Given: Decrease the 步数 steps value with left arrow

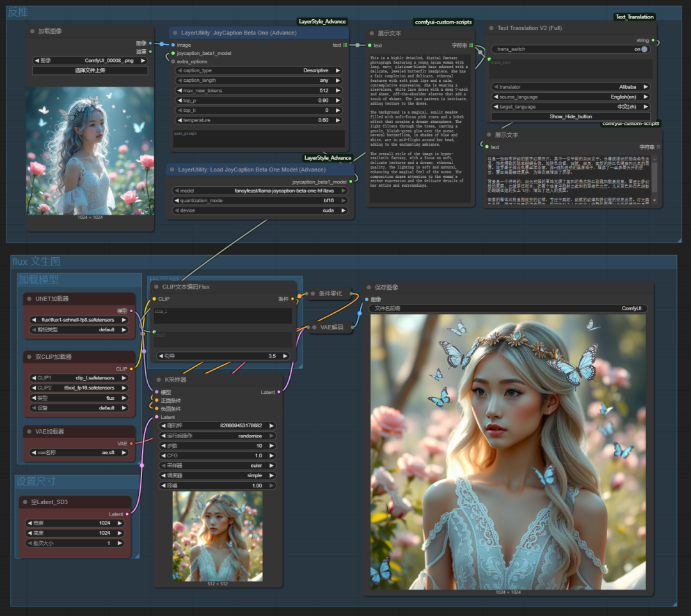Looking at the screenshot, I should tap(163, 446).
